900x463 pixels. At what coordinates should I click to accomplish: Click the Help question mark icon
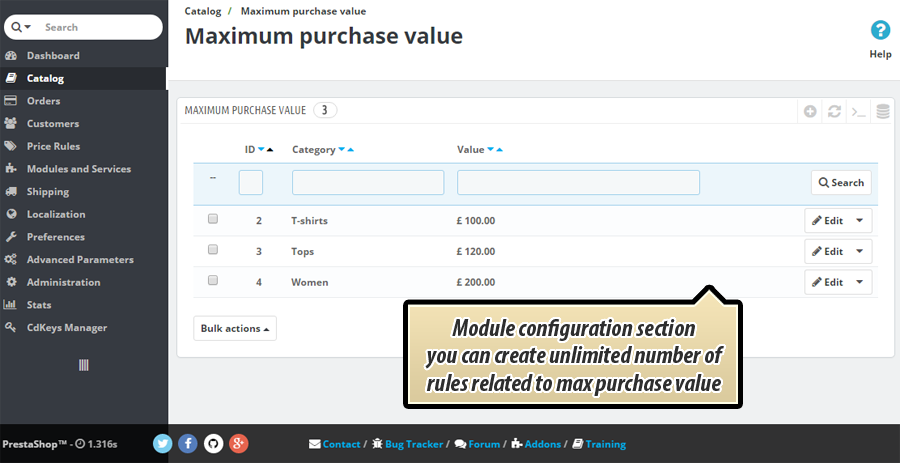pyautogui.click(x=880, y=31)
